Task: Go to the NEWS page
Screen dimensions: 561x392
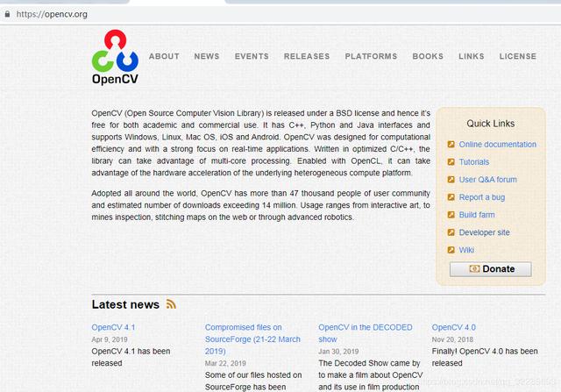Action: point(207,56)
